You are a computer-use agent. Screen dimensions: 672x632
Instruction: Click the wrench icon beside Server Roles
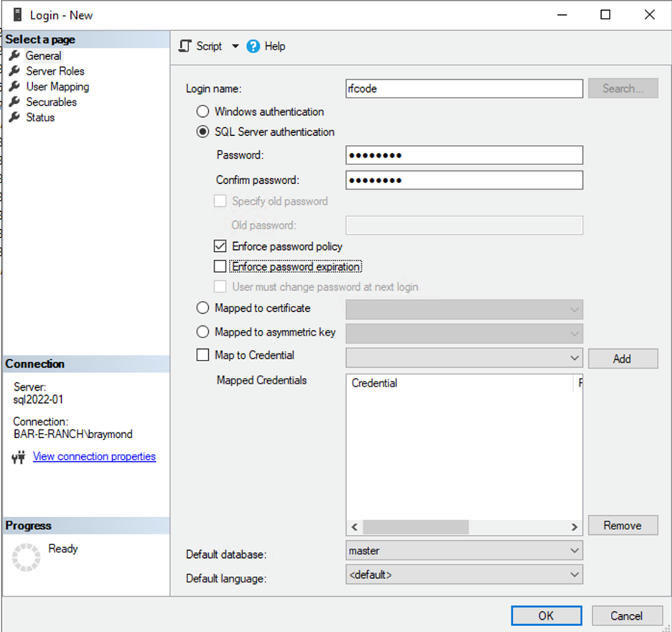pos(14,71)
